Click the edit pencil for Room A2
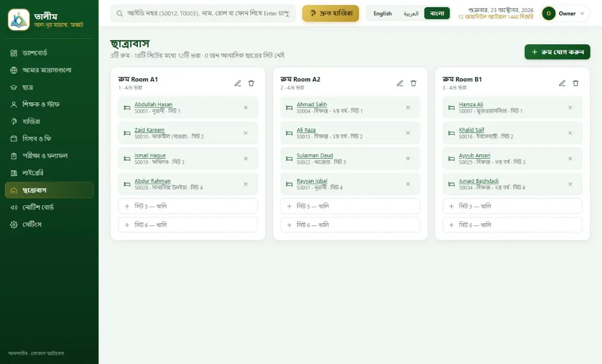The height and width of the screenshot is (364, 602). point(400,83)
